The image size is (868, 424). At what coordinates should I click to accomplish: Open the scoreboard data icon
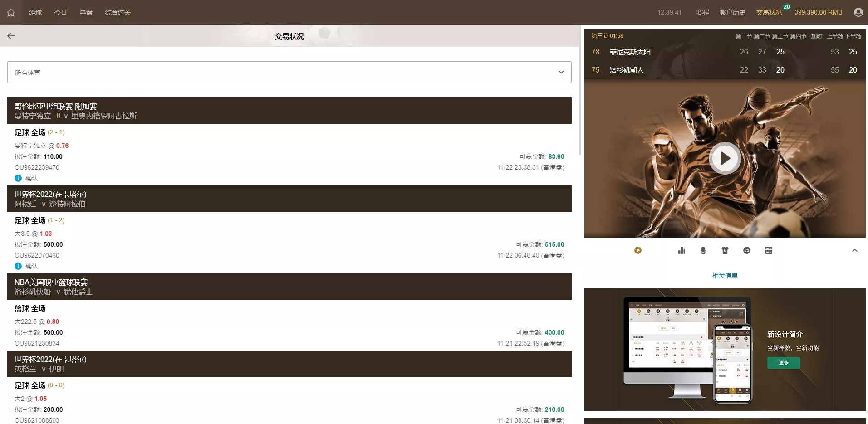tap(769, 250)
